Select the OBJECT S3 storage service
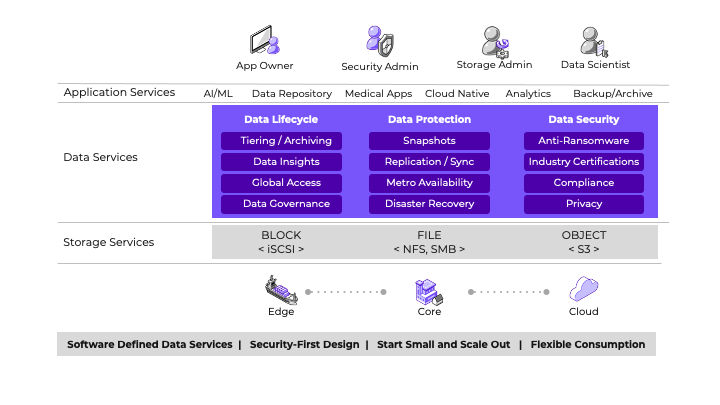This screenshot has height=405, width=720. 583,242
